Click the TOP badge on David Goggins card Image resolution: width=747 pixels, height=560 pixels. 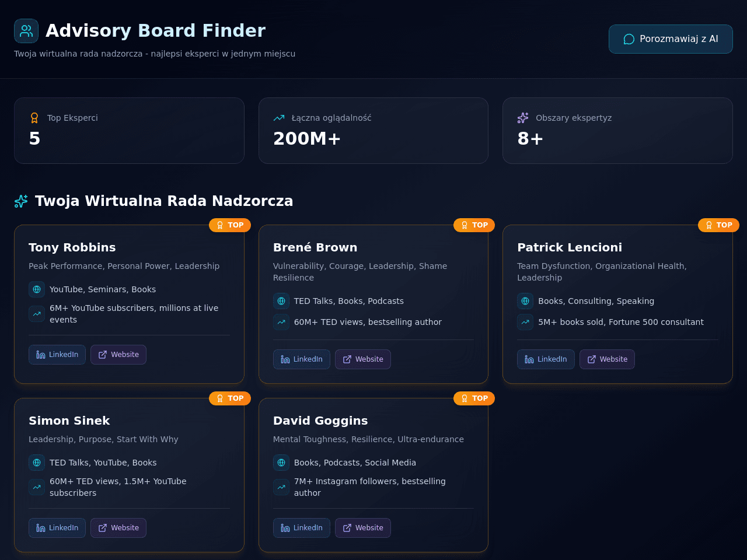(x=474, y=398)
